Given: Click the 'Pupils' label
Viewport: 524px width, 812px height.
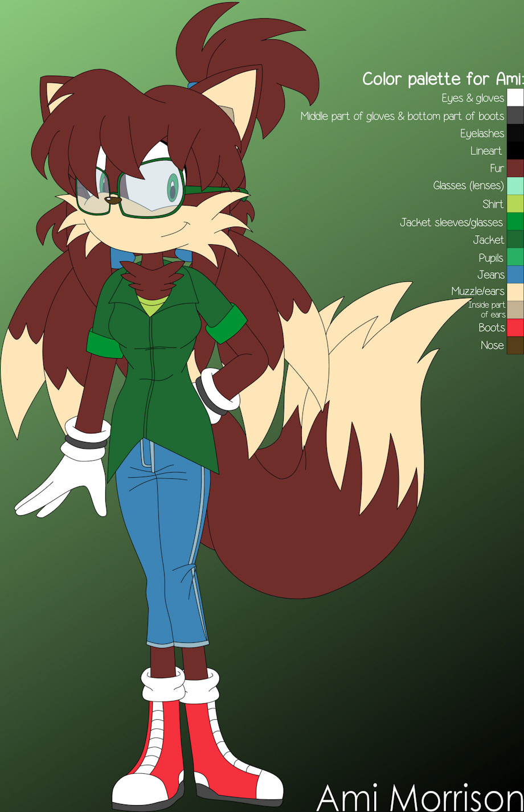Looking at the screenshot, I should (491, 258).
